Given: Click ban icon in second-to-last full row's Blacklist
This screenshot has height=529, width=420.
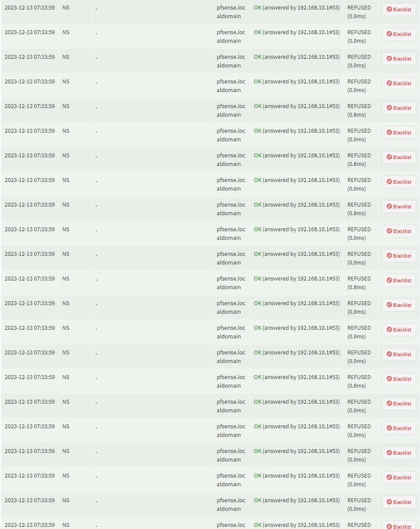Looking at the screenshot, I should (389, 477).
